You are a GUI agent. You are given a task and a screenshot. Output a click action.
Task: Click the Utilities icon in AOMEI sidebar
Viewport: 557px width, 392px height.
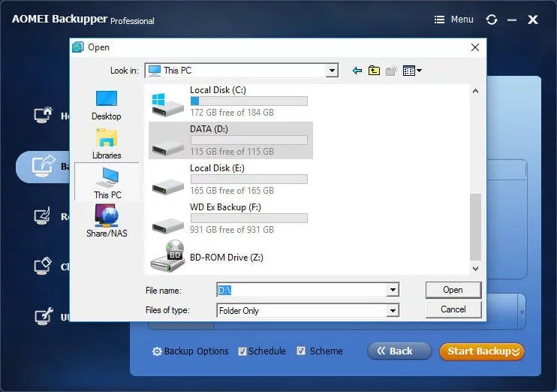(44, 316)
